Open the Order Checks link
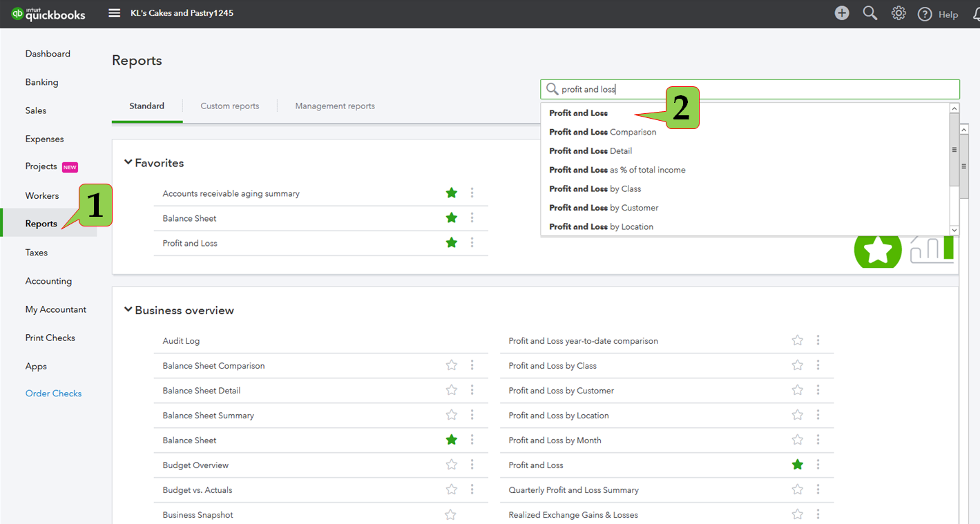This screenshot has width=980, height=524. [x=53, y=394]
